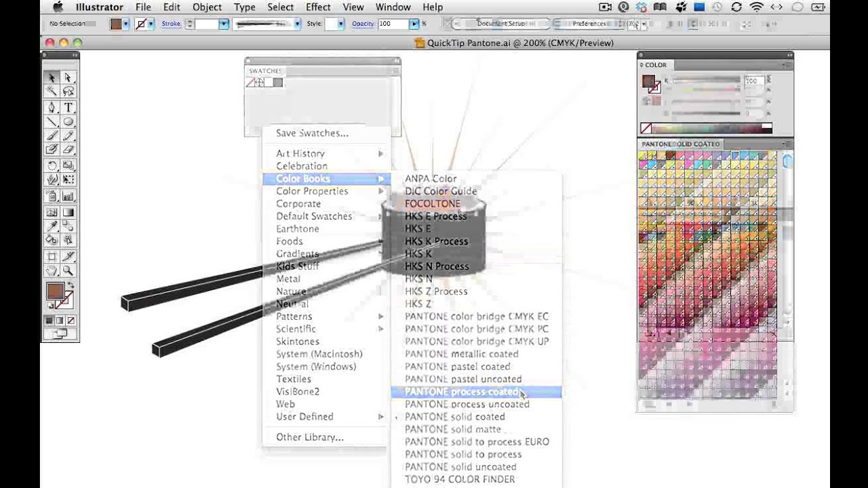Select the Rotate tool
This screenshot has height=488, width=868.
[x=52, y=165]
